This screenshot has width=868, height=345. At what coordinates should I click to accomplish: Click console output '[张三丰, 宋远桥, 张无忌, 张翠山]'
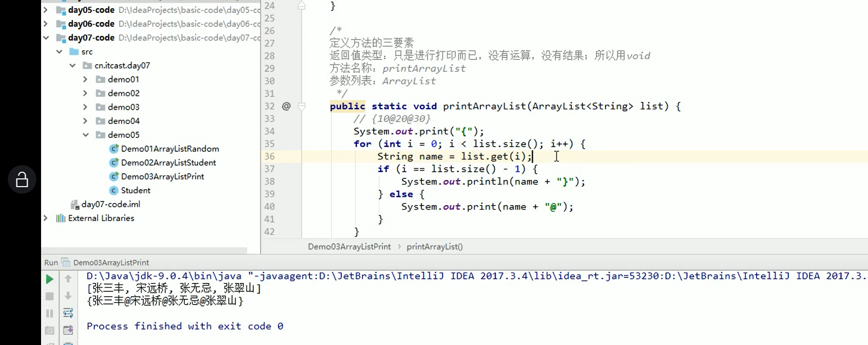pos(174,288)
